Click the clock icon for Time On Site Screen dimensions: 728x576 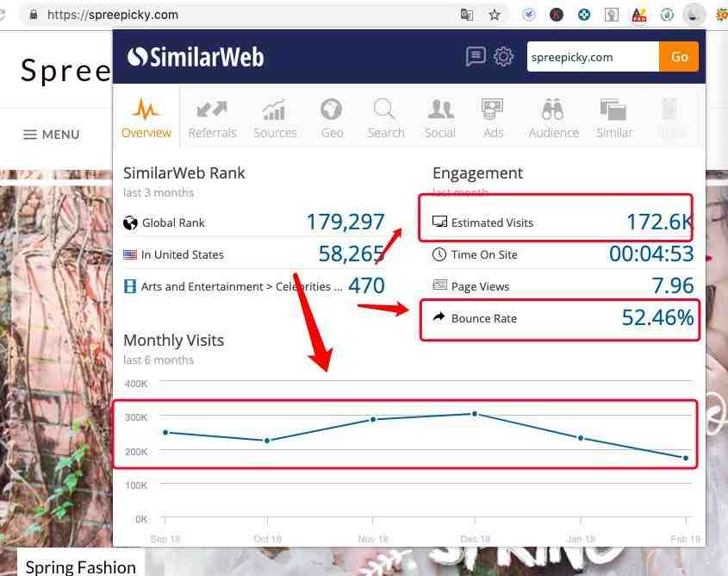coord(439,254)
